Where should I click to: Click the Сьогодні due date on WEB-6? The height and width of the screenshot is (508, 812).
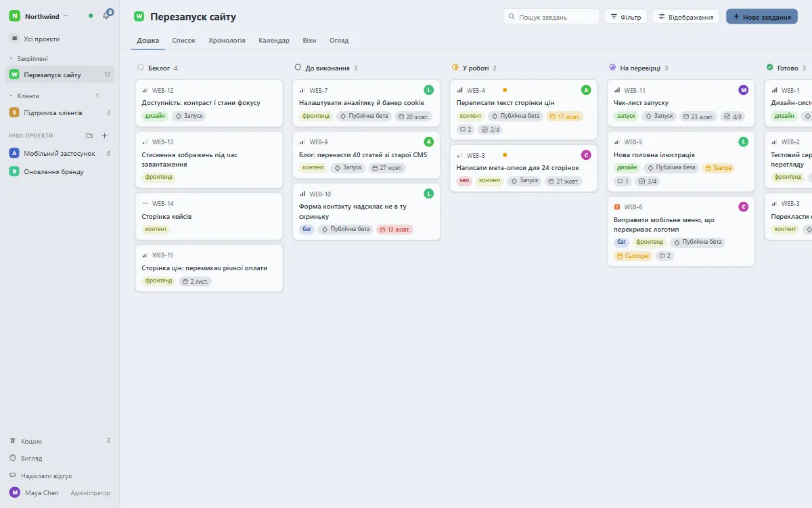633,256
